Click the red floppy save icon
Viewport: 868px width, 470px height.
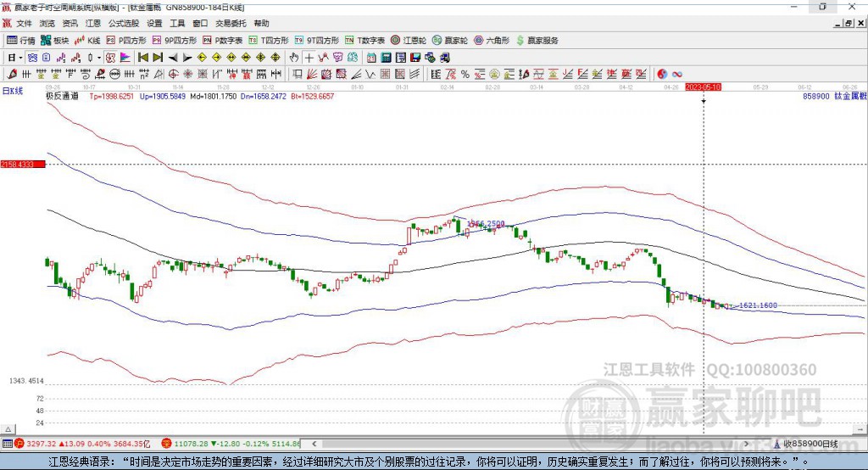[415, 58]
